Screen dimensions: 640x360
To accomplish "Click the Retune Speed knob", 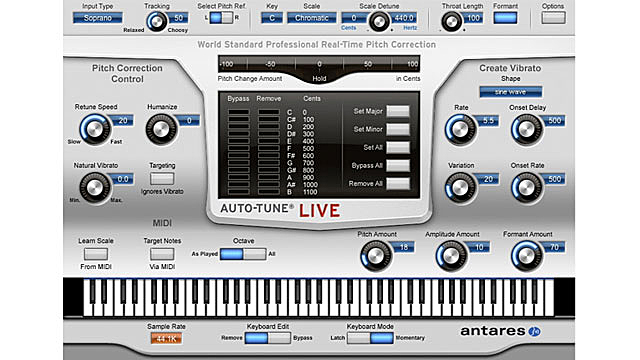I will pos(95,129).
